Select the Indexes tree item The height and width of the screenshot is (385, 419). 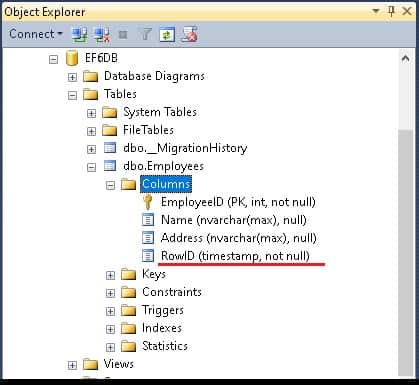(162, 328)
